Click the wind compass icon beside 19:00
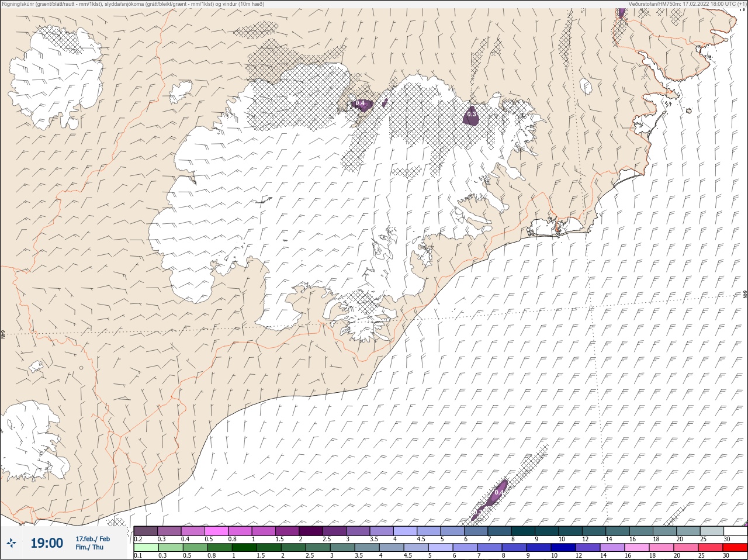 (x=11, y=543)
